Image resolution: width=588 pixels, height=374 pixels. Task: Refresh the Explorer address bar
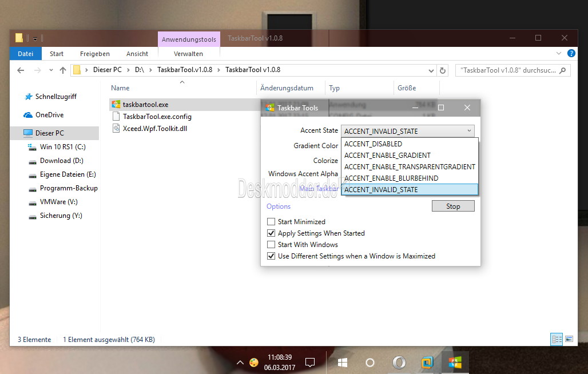pyautogui.click(x=443, y=70)
